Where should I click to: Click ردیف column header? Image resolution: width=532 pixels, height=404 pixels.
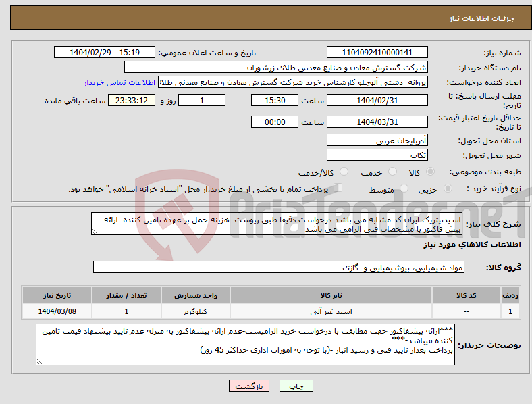[510, 295]
